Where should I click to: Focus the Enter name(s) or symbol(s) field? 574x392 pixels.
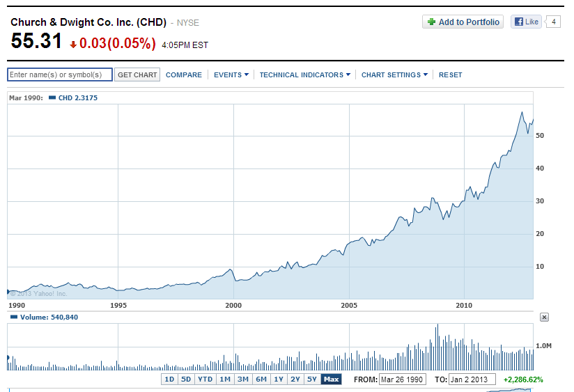[60, 75]
